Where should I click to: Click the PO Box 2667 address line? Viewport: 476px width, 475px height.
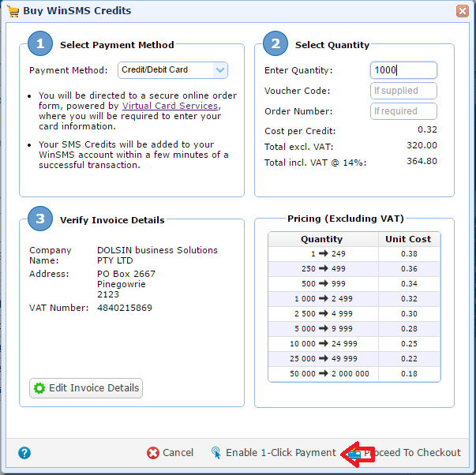(126, 274)
